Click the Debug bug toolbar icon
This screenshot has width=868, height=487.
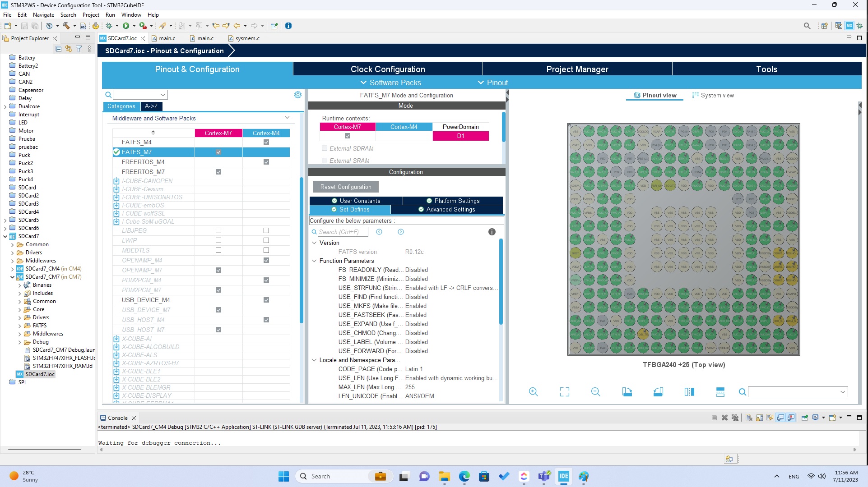point(109,26)
